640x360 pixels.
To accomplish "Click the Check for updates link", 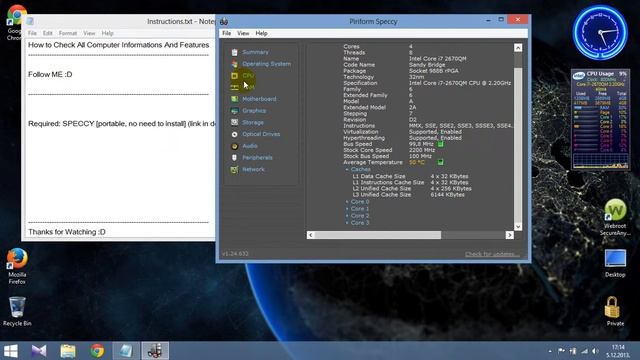I will tap(492, 254).
